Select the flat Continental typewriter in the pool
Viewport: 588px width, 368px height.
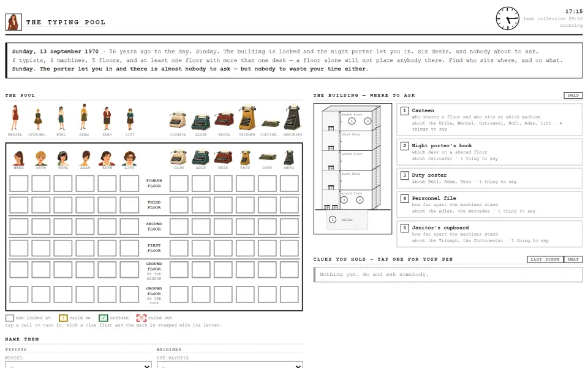pos(270,124)
